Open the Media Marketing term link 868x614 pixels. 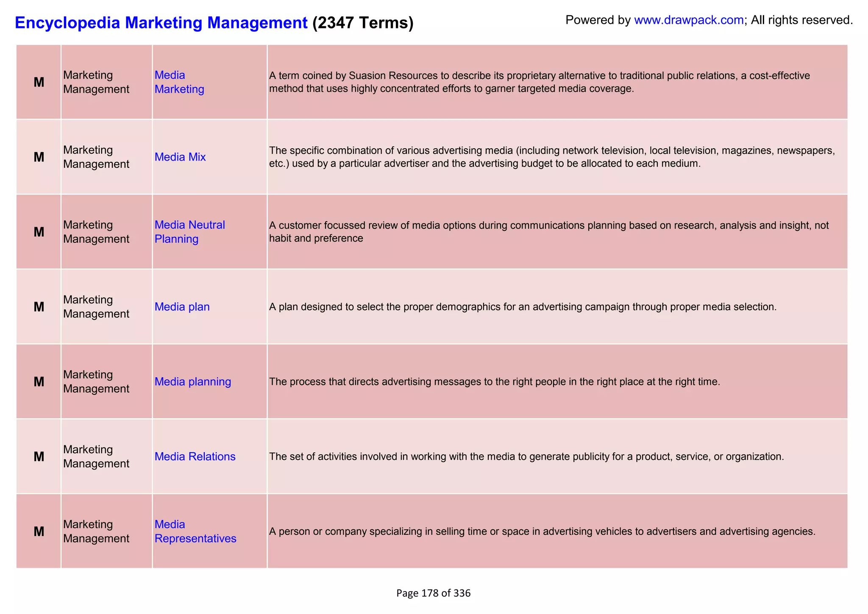[179, 82]
